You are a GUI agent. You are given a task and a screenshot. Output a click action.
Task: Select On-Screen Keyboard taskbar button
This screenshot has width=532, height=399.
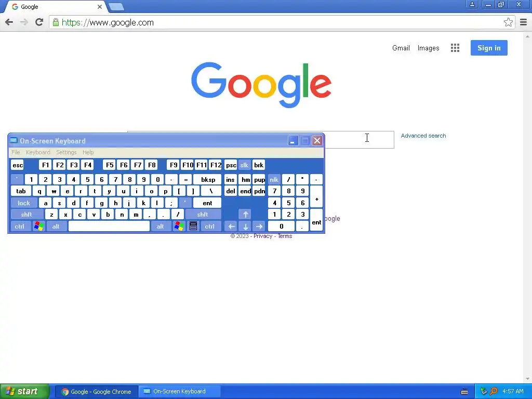click(x=179, y=392)
